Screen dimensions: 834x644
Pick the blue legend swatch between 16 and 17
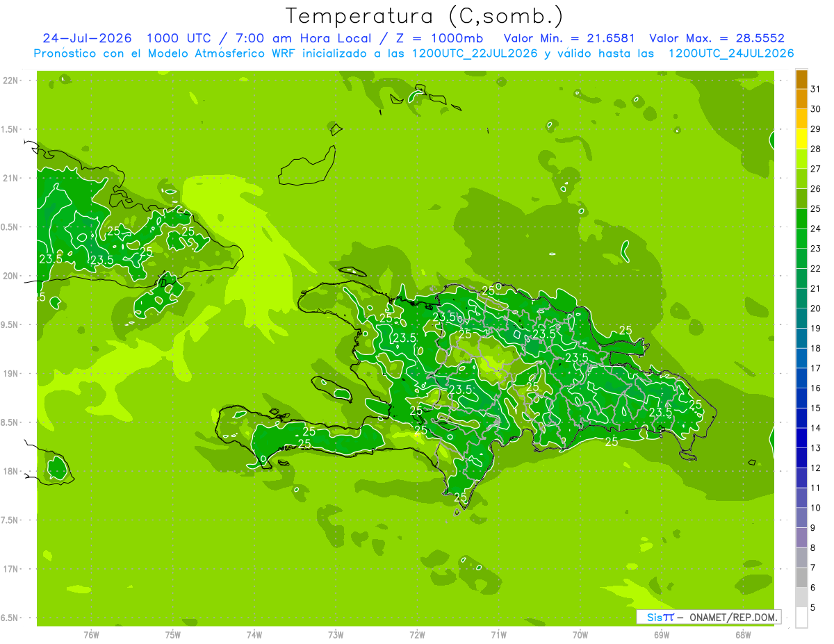[x=801, y=378]
